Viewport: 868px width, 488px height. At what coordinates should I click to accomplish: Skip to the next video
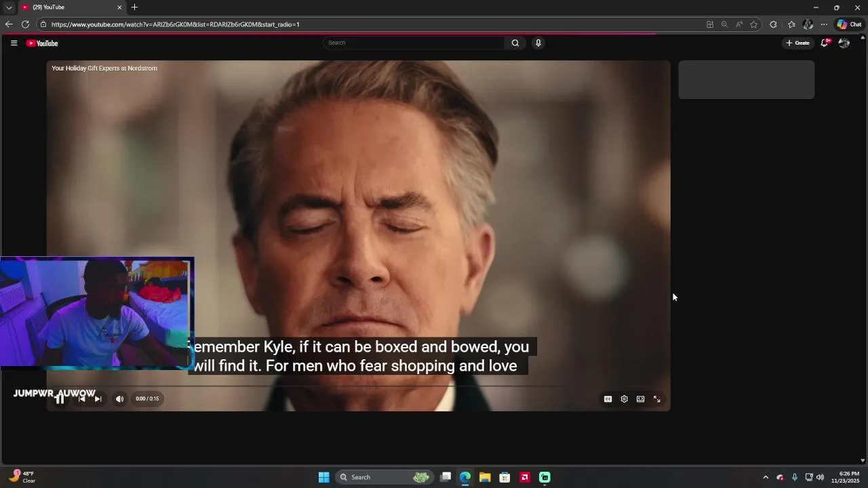(x=98, y=399)
